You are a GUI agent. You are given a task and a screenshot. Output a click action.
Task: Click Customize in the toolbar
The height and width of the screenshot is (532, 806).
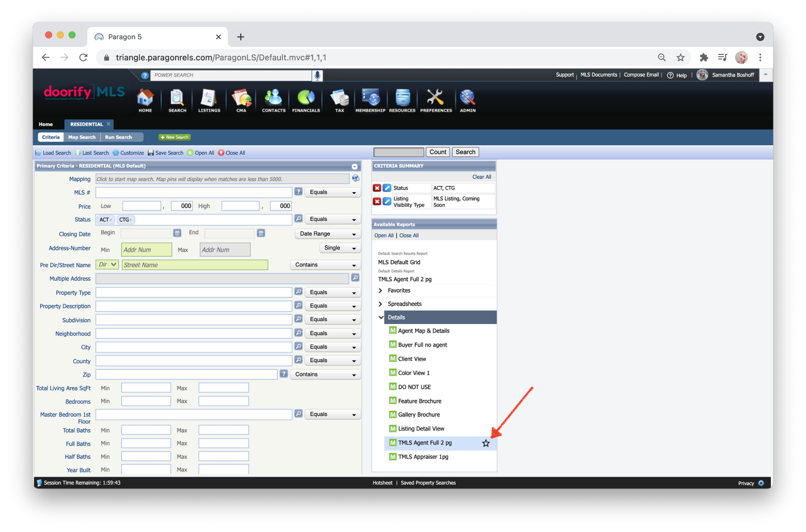tap(128, 153)
